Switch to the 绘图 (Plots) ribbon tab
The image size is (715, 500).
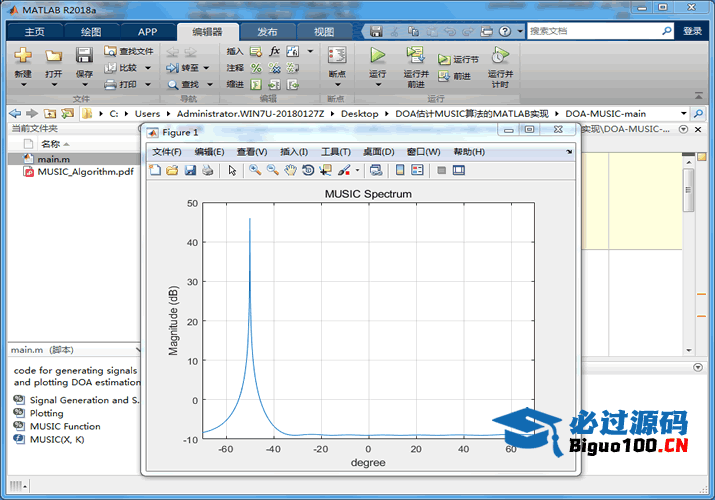[90, 32]
